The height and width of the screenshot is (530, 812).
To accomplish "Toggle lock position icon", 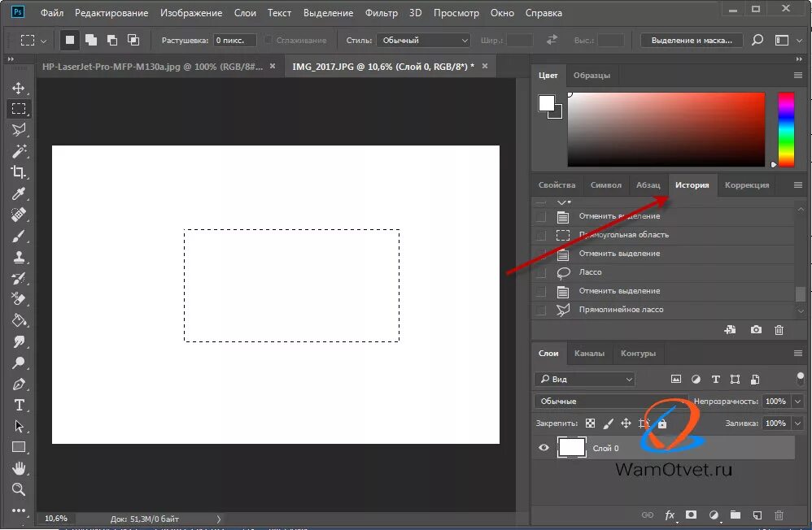I will coord(626,424).
